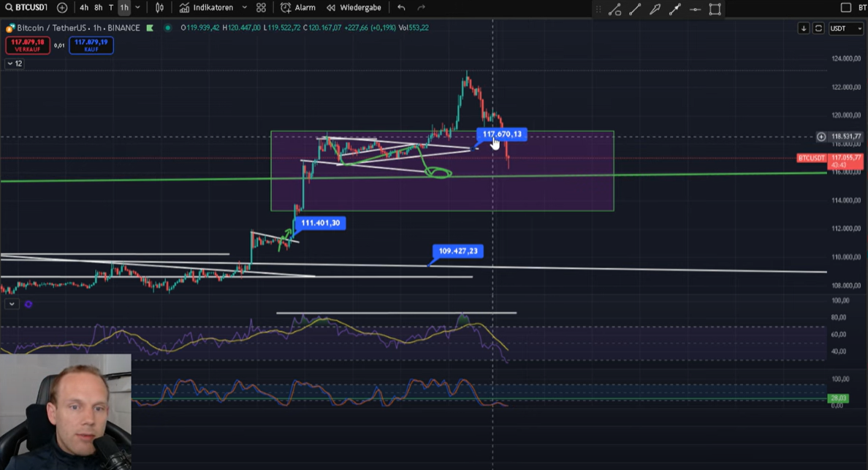This screenshot has height=470, width=868.
Task: Click the Vol 553,22 readout
Action: click(x=413, y=28)
